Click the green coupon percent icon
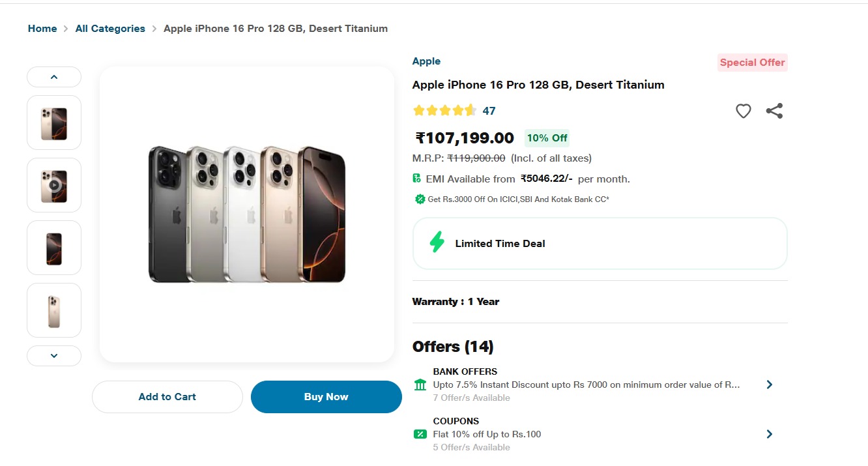Image resolution: width=868 pixels, height=466 pixels. (x=420, y=434)
